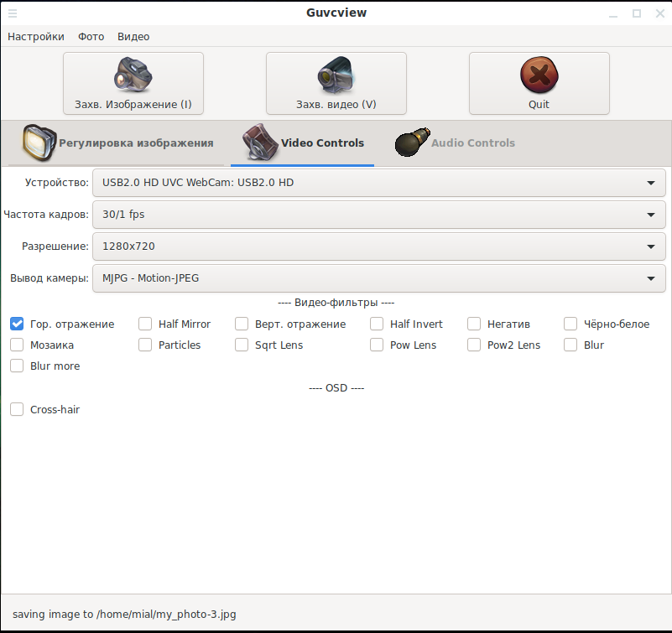The width and height of the screenshot is (672, 633).
Task: Disable the Гор. отражение mirror filter
Action: pyautogui.click(x=17, y=324)
